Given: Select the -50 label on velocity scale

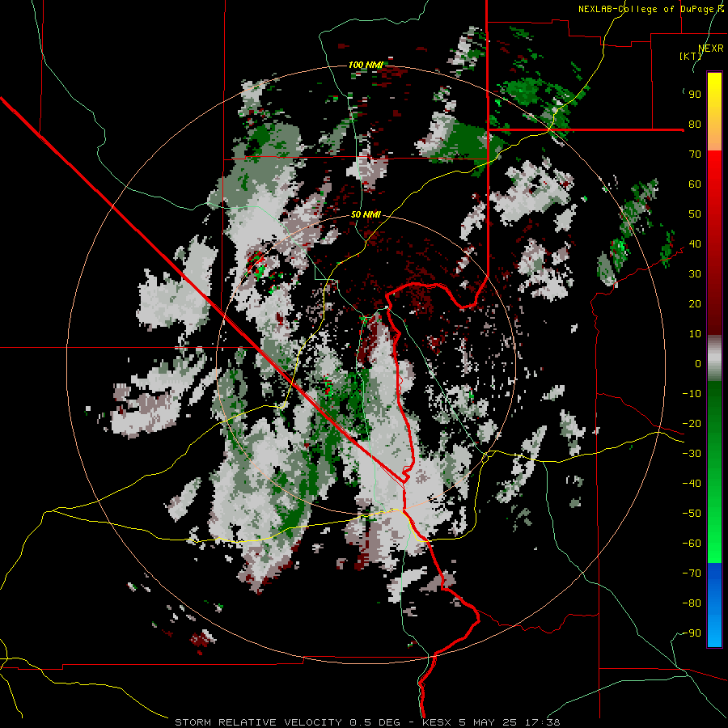Looking at the screenshot, I should coord(692,514).
